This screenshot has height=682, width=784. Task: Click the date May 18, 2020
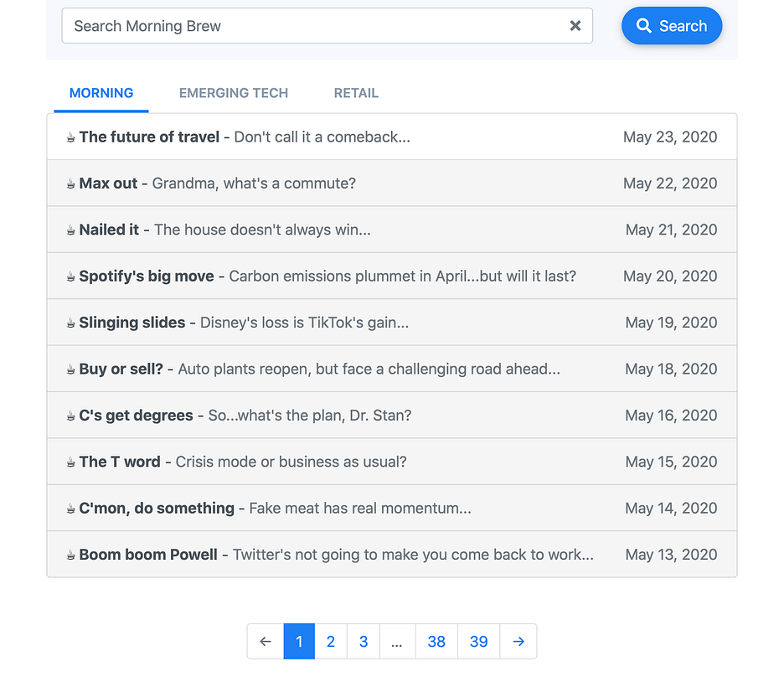click(x=671, y=369)
